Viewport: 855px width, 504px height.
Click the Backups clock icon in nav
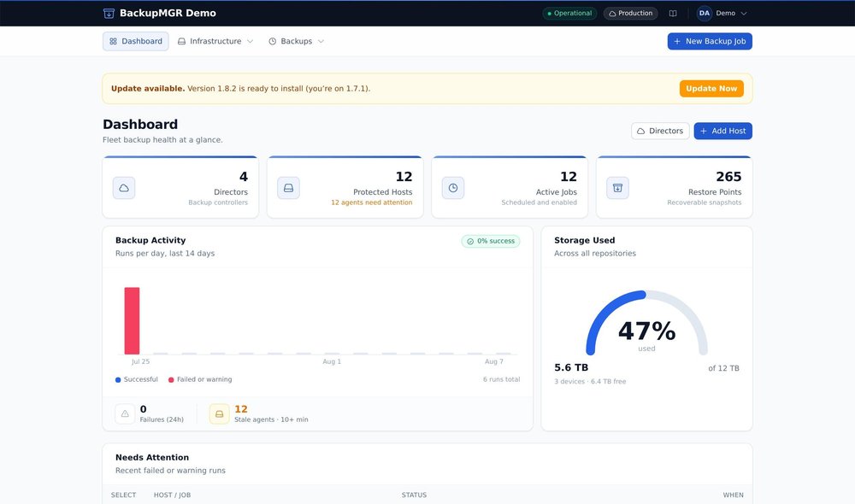[x=273, y=41]
